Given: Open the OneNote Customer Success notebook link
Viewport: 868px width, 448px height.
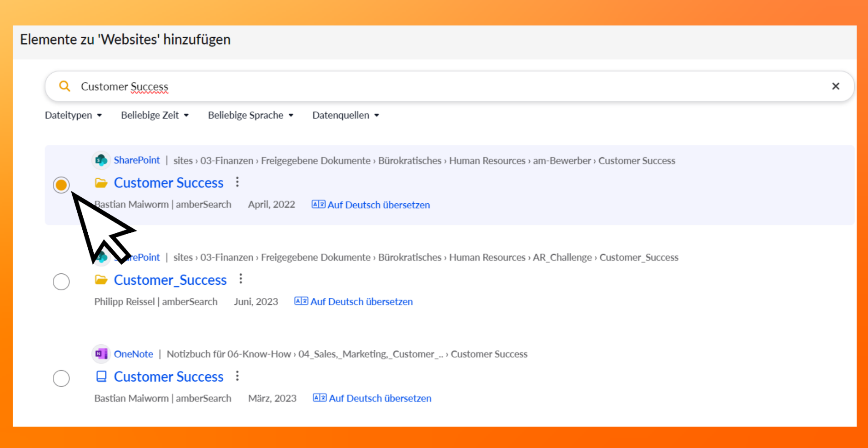Looking at the screenshot, I should pyautogui.click(x=169, y=377).
